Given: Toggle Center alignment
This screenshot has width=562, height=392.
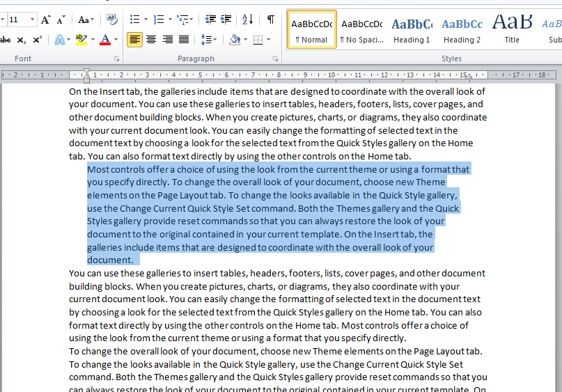Looking at the screenshot, I should pos(151,40).
